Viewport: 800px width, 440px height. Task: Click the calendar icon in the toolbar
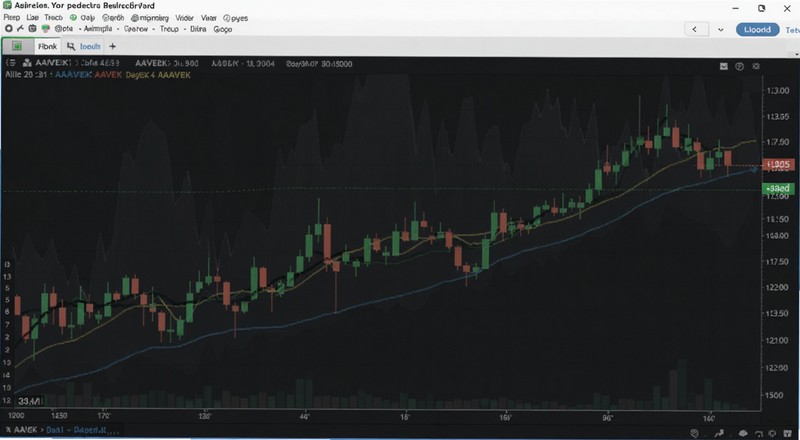(32, 29)
